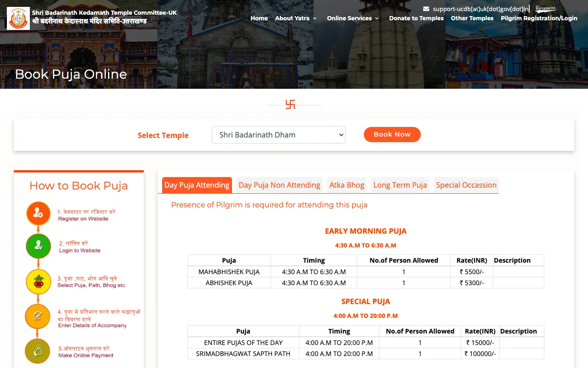The width and height of the screenshot is (588, 368).
Task: Click the Book Now button
Action: point(392,134)
